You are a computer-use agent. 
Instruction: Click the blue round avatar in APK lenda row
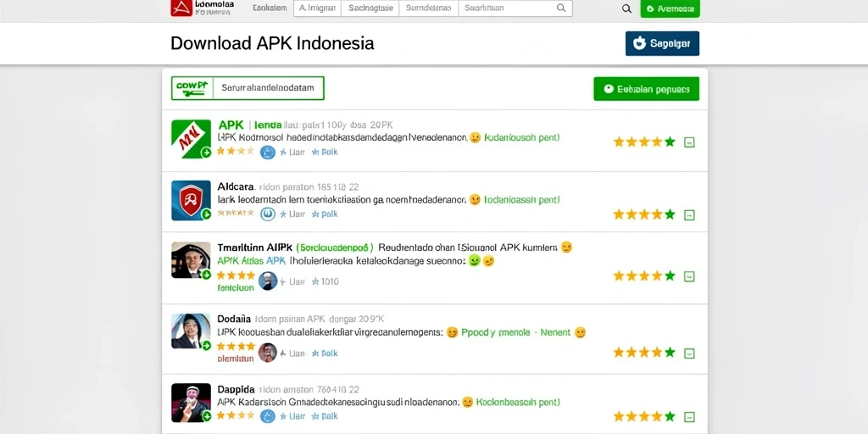(x=268, y=153)
